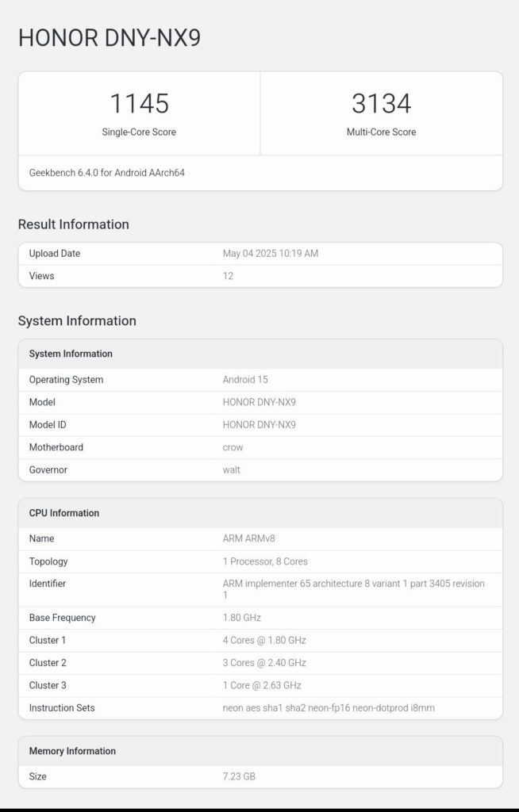
Task: Click the CPU Information table header
Action: pos(63,513)
